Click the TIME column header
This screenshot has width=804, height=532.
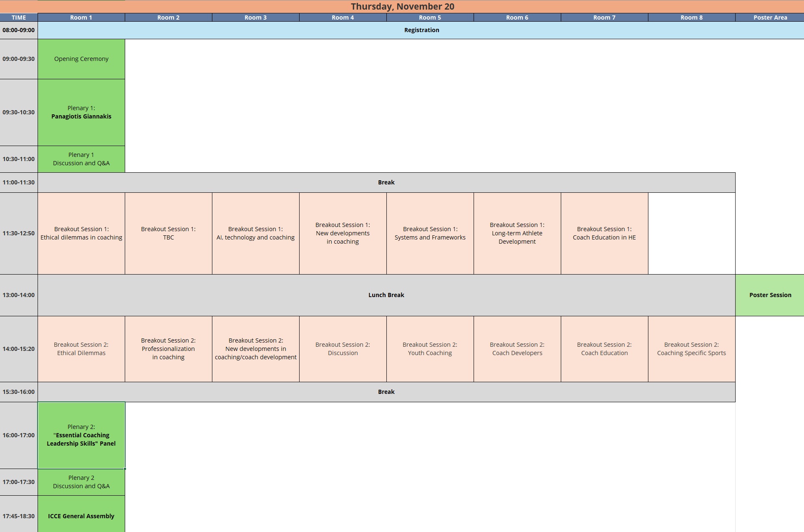point(19,18)
